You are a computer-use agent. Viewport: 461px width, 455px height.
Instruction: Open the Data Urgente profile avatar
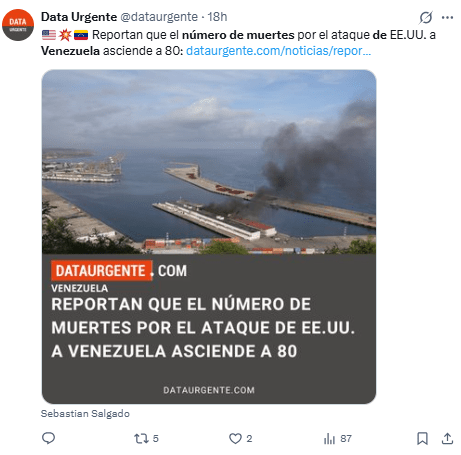(18, 25)
